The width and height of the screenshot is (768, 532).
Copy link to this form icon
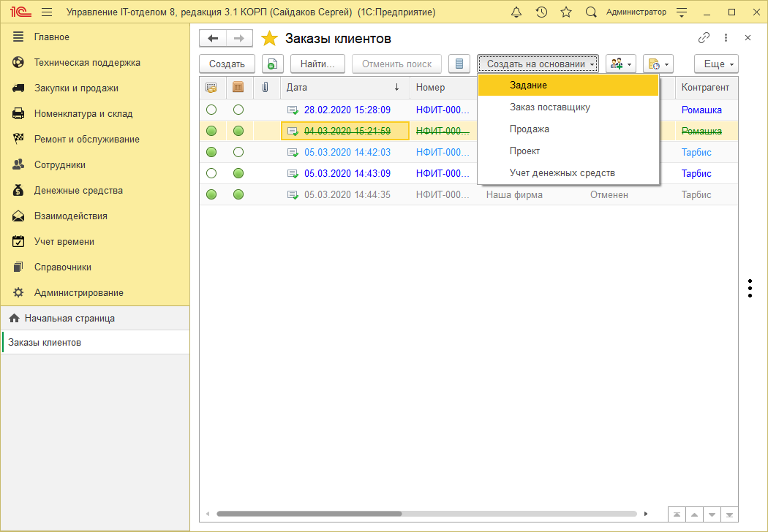[704, 38]
